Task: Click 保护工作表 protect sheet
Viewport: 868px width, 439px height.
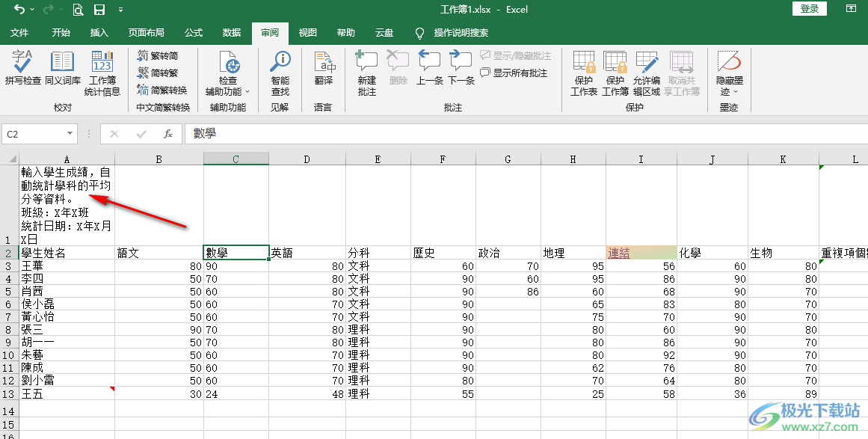Action: click(584, 73)
